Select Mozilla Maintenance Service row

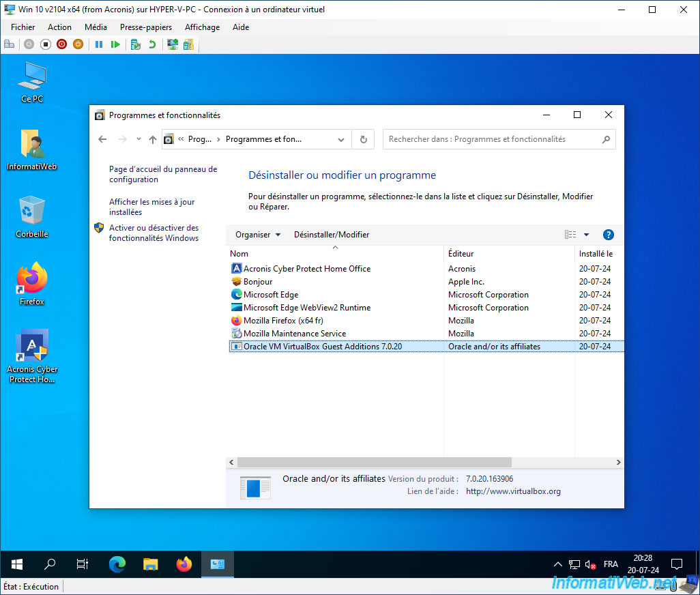click(x=426, y=334)
